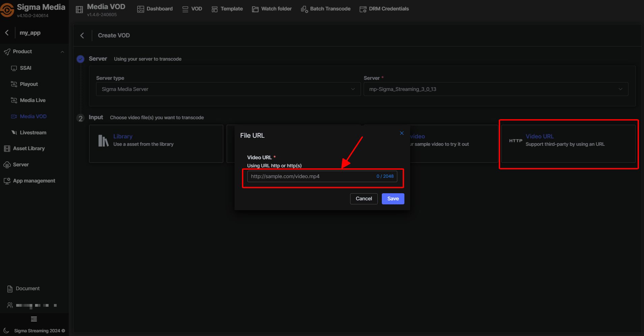Click the Cancel button
Viewport: 644px width, 336px height.
tap(364, 199)
